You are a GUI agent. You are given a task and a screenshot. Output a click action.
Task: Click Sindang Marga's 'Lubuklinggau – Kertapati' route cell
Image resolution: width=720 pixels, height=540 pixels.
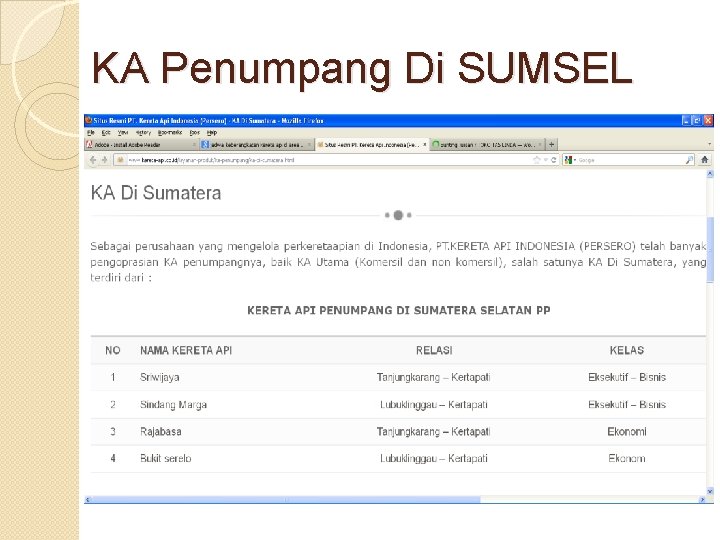(433, 405)
